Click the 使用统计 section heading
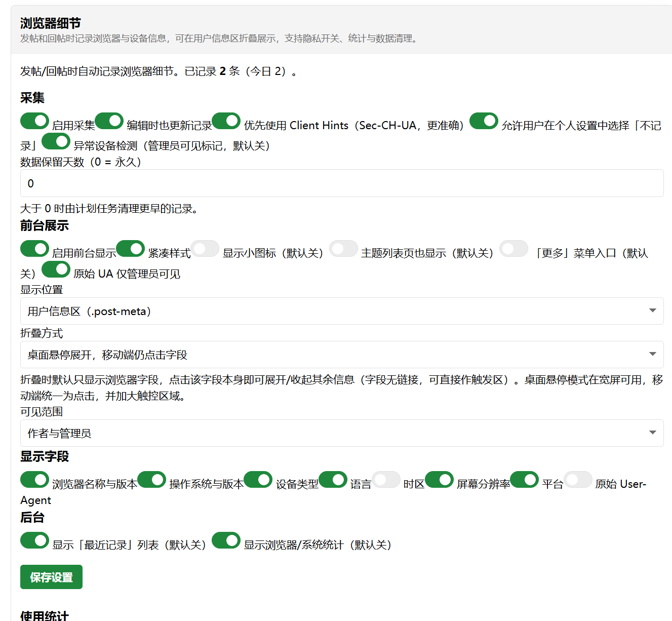Screen dimensions: 672x621 click(45, 615)
